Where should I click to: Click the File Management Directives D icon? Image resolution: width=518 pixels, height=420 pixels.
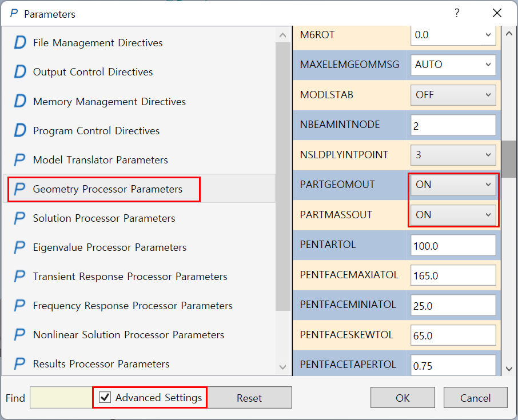click(x=20, y=43)
